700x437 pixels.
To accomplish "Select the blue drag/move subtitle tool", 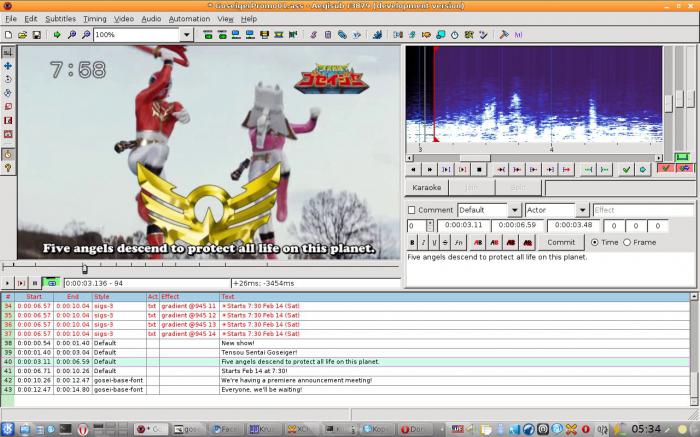I will 8,66.
